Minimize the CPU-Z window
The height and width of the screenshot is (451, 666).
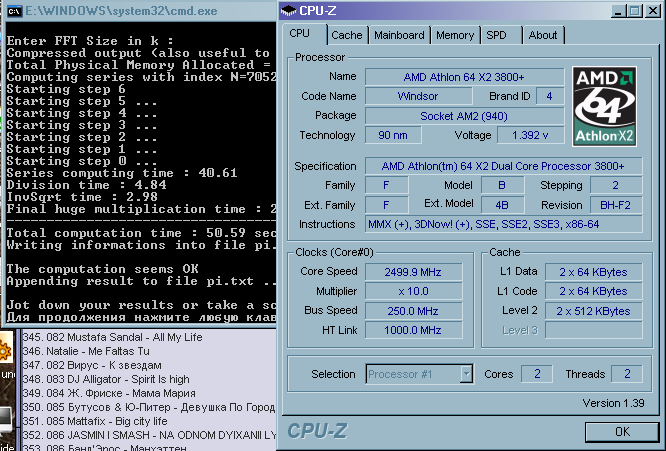[x=618, y=11]
